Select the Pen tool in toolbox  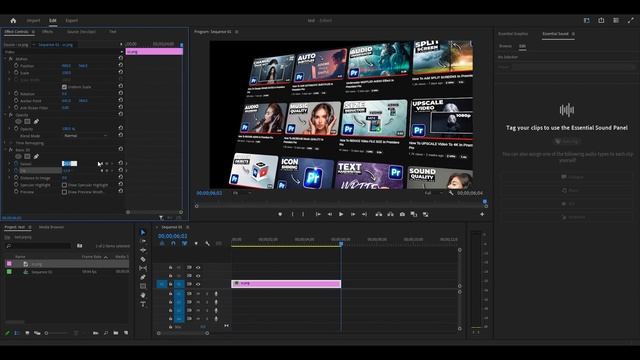click(143, 277)
